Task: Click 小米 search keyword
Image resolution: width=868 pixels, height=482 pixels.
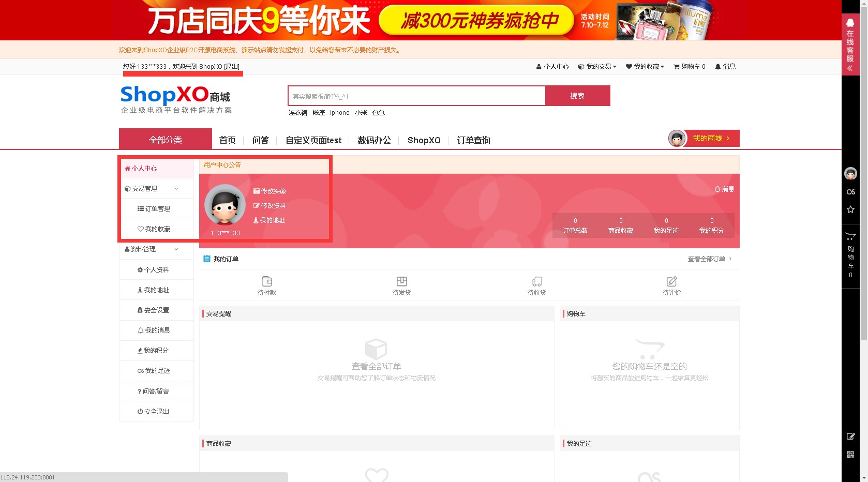Action: (361, 113)
